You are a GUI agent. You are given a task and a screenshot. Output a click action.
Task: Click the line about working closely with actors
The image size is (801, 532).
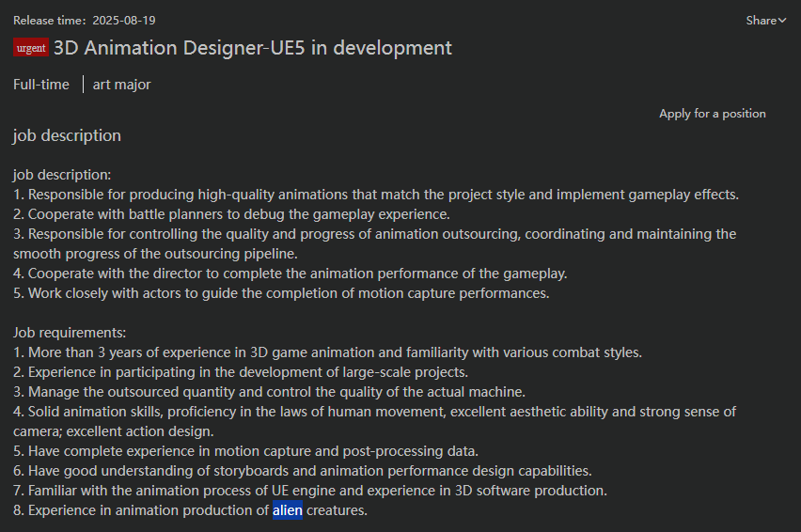[281, 293]
